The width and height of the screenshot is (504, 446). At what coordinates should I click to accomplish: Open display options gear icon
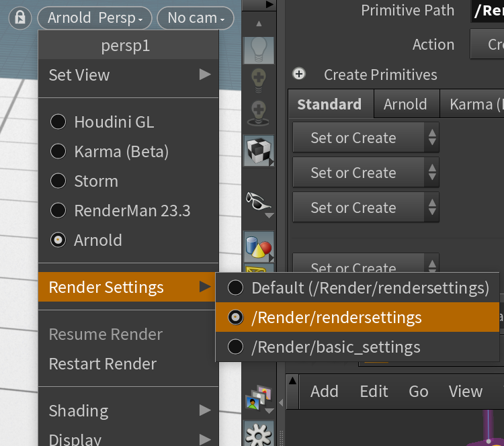259,435
